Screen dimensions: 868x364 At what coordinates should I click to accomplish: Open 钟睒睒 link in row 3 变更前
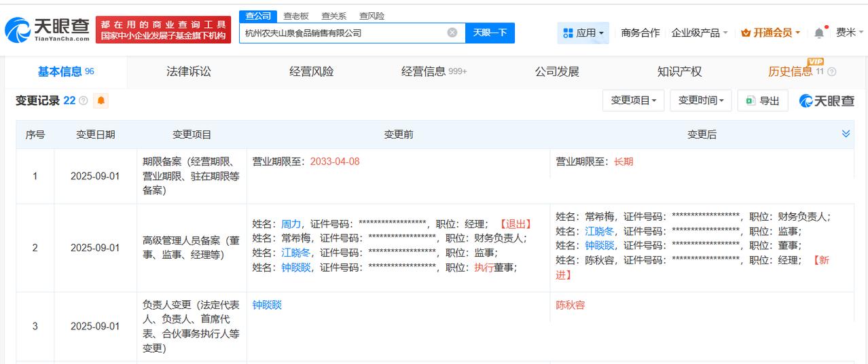click(x=267, y=305)
